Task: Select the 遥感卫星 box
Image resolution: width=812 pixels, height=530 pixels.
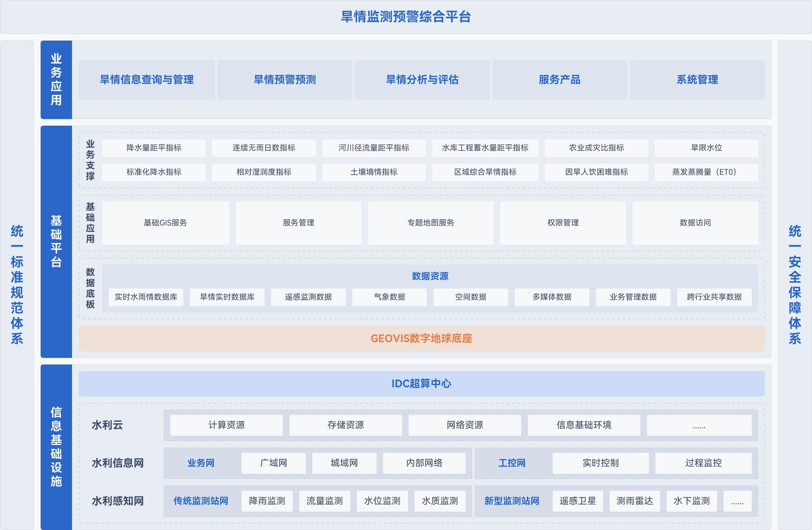Action: (x=578, y=501)
